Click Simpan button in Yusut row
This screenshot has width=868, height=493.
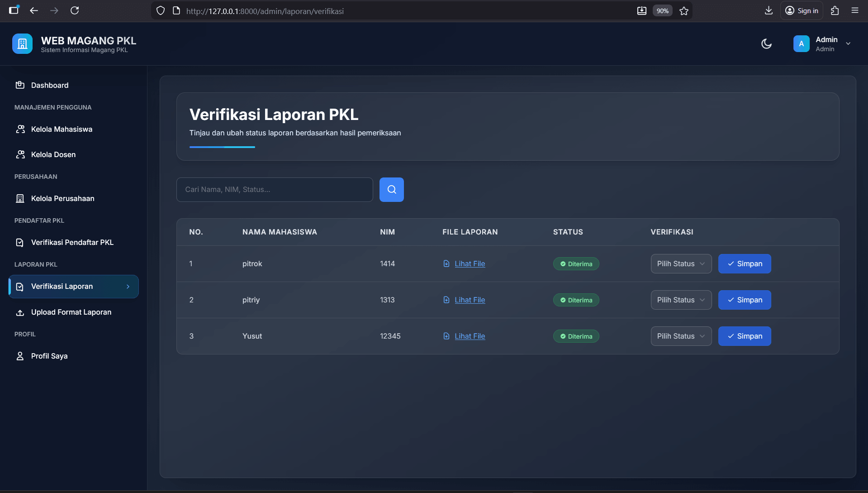click(745, 336)
